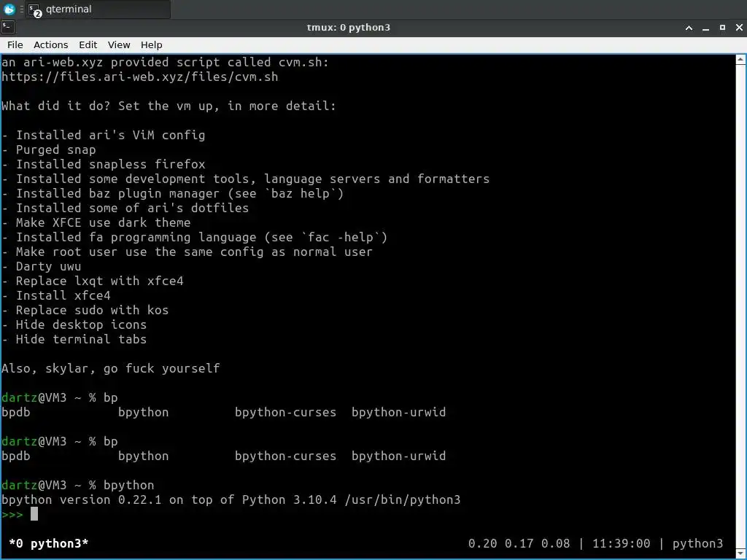The image size is (747, 560).
Task: Minimize the tmux terminal window
Action: point(705,28)
